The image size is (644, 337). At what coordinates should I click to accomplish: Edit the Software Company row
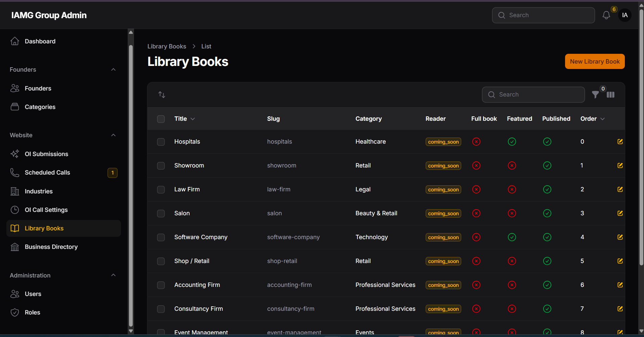click(620, 237)
